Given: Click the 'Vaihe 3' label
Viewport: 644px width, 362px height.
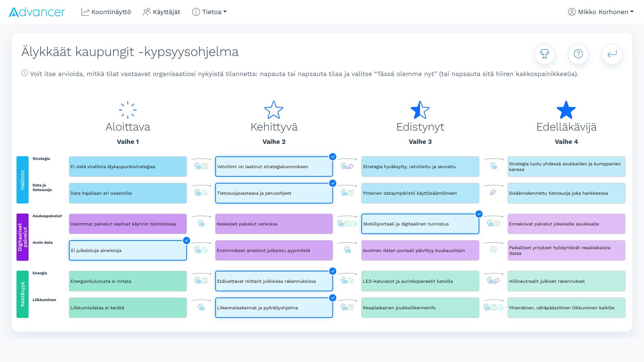Looking at the screenshot, I should pyautogui.click(x=420, y=142).
